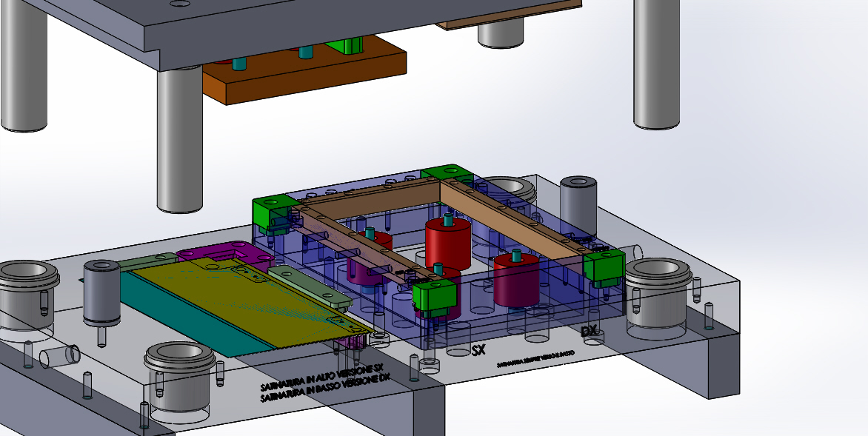Click the rear-left green corner block
Image resolution: width=868 pixels, height=436 pixels.
270,213
